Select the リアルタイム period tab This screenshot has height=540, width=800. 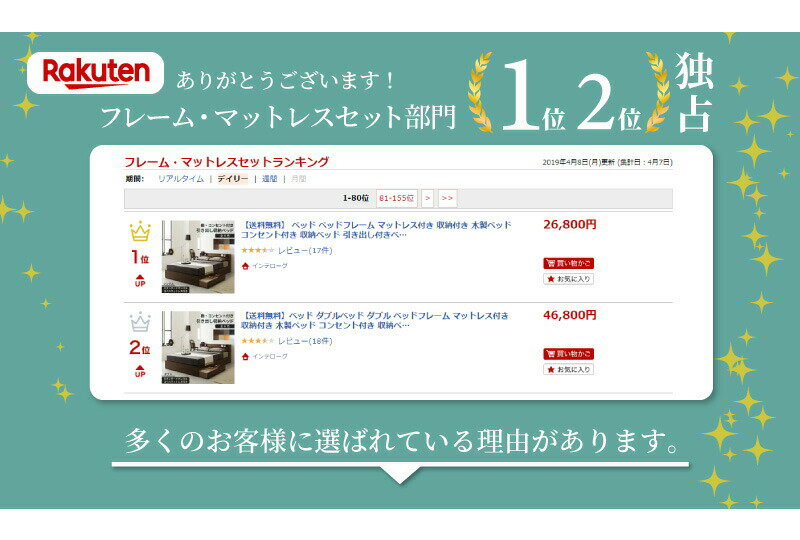coord(181,179)
